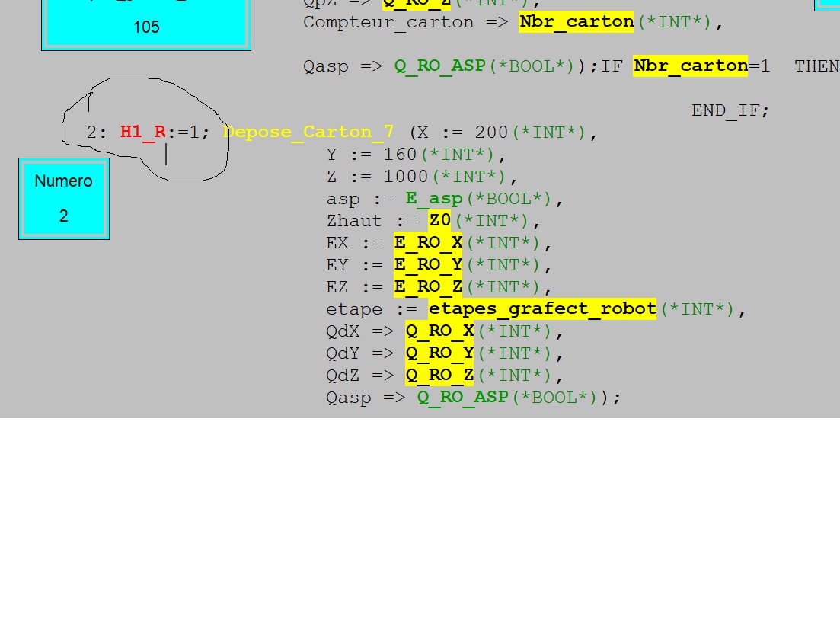Click Q_RO_Z on the QdZ line
Viewport: 840px width, 620px height.
pyautogui.click(x=439, y=376)
